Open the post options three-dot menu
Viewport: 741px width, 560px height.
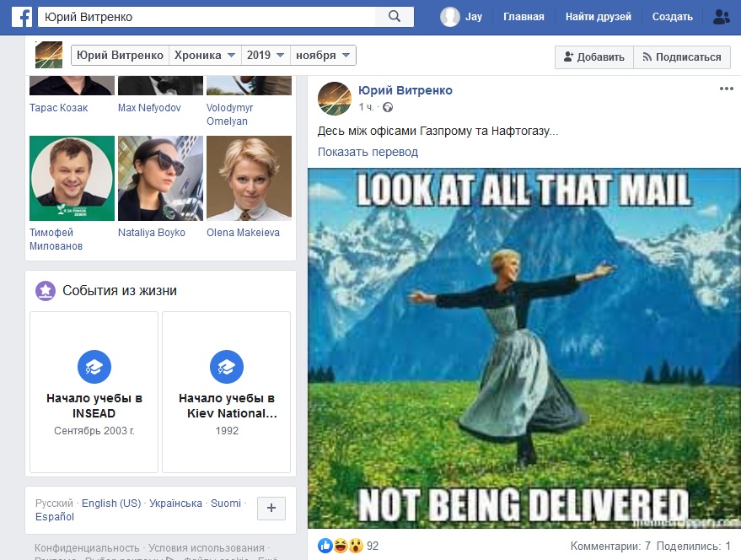[x=727, y=89]
